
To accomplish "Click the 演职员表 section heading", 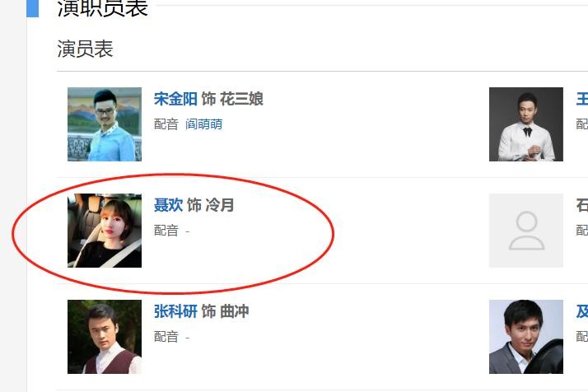I will coord(103,8).
